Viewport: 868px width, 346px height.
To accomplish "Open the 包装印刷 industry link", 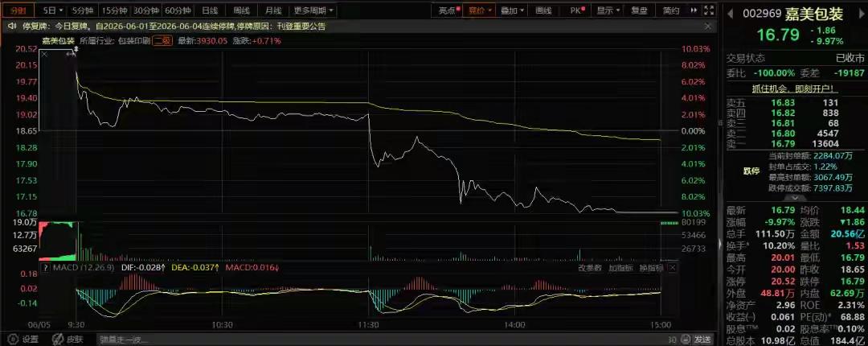I will pos(136,40).
